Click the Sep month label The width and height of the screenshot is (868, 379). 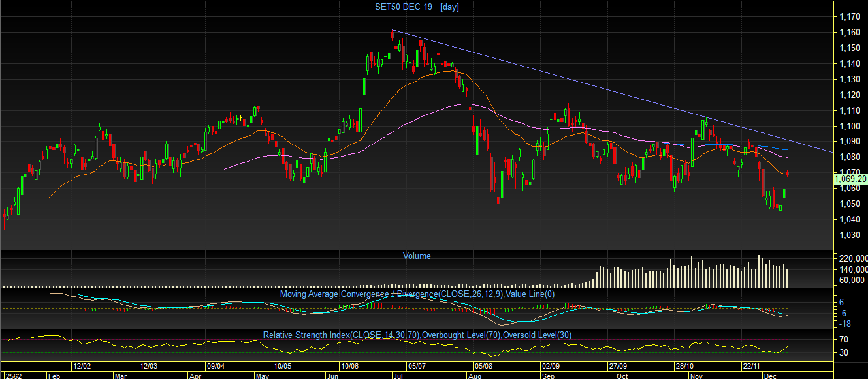pyautogui.click(x=548, y=376)
